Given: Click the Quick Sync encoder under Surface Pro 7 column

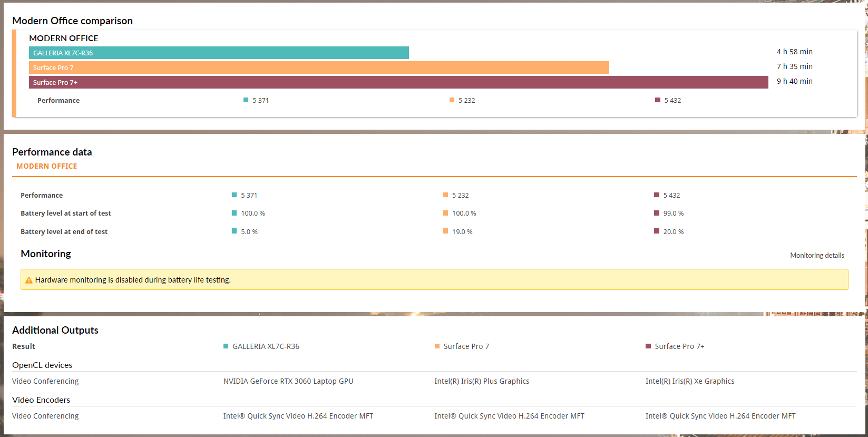Looking at the screenshot, I should coord(509,416).
